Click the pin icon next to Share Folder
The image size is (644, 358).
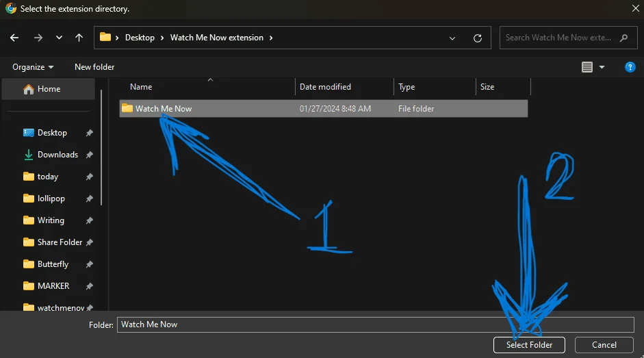(89, 242)
